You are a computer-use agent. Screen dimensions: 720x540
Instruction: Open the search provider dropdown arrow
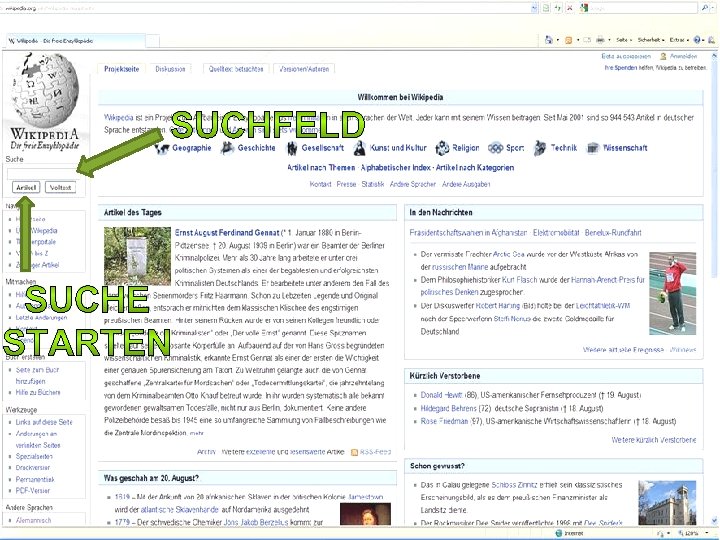pos(714,8)
